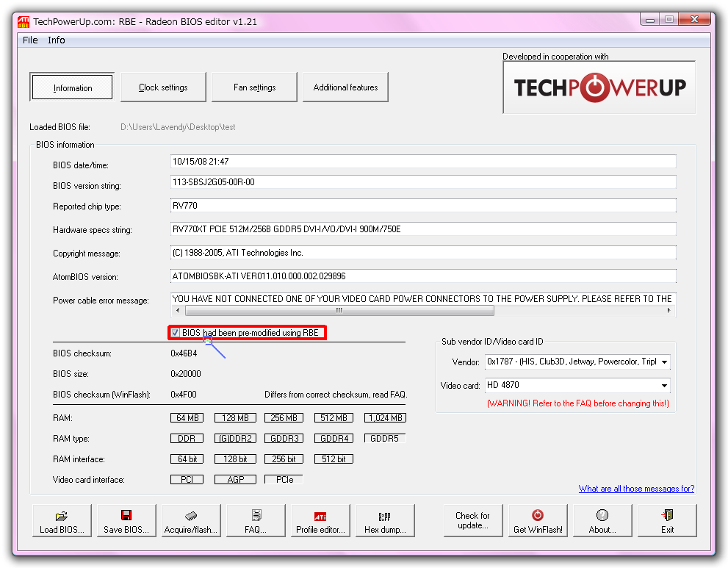728x568 pixels.
Task: Click the Hardware specs string field
Action: (x=423, y=229)
